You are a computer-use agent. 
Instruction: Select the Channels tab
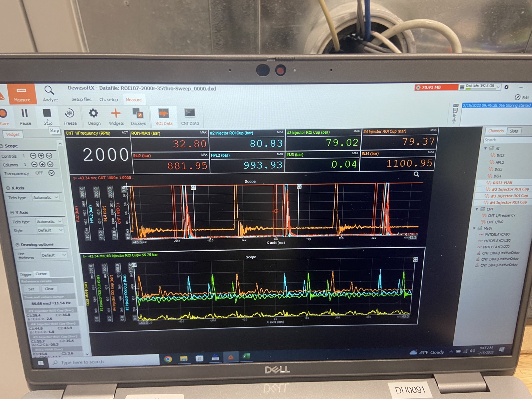click(496, 131)
